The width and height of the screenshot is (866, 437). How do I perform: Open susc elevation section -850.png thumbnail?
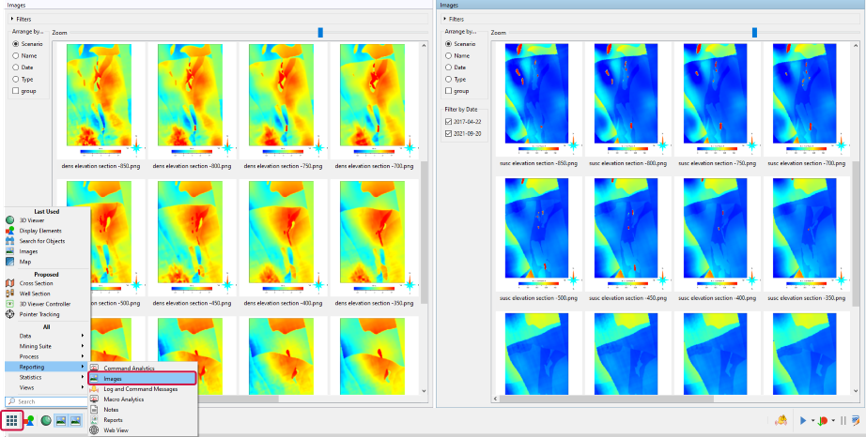click(538, 99)
